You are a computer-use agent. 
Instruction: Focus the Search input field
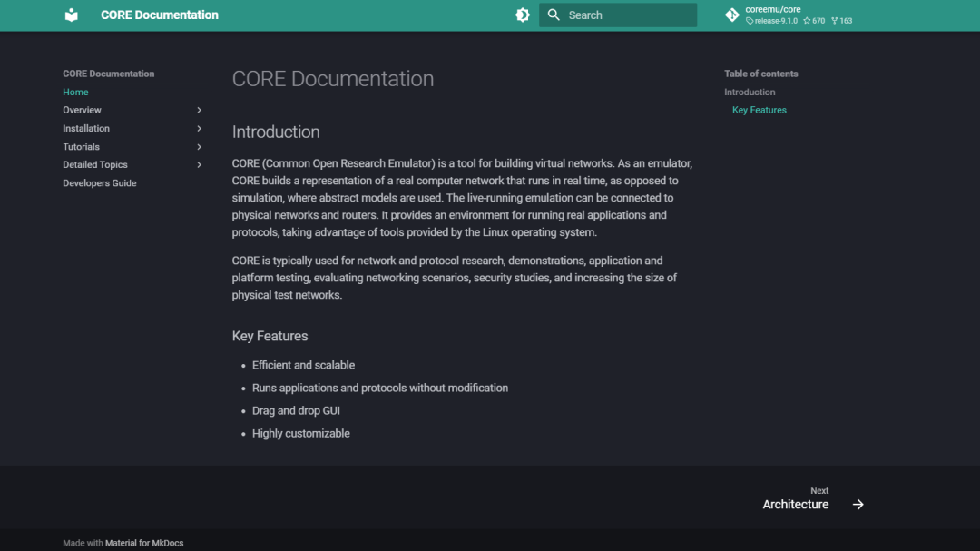click(x=618, y=15)
